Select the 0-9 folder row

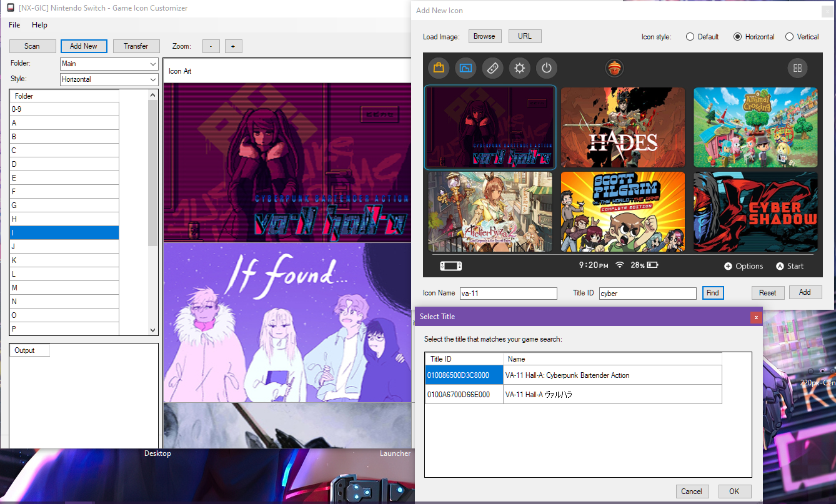coord(64,109)
